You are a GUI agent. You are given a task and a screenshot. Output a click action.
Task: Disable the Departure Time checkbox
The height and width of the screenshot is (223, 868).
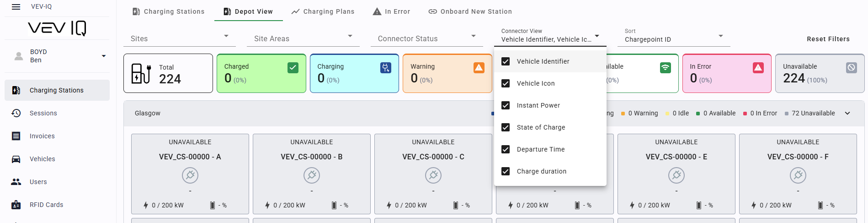[x=506, y=149]
